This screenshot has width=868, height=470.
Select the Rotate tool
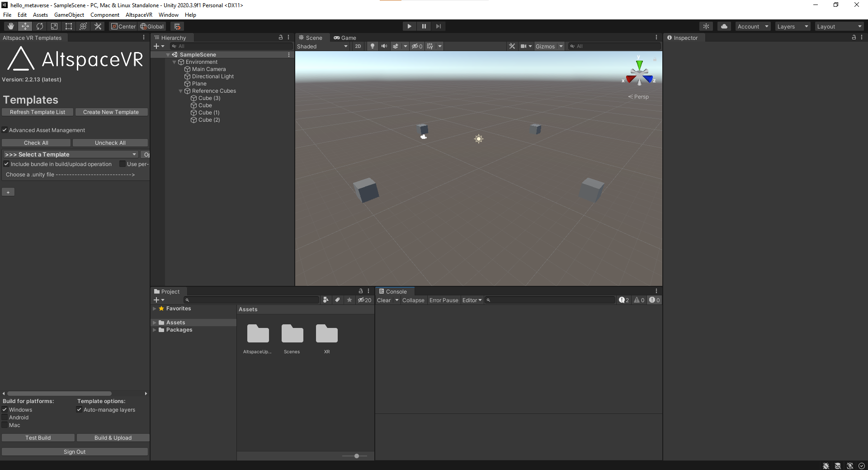[x=40, y=26]
